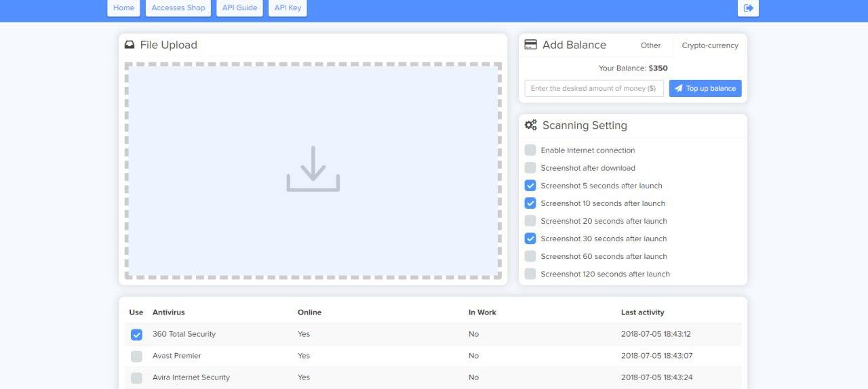
Task: Switch to the Crypto-currency tab
Action: click(709, 45)
